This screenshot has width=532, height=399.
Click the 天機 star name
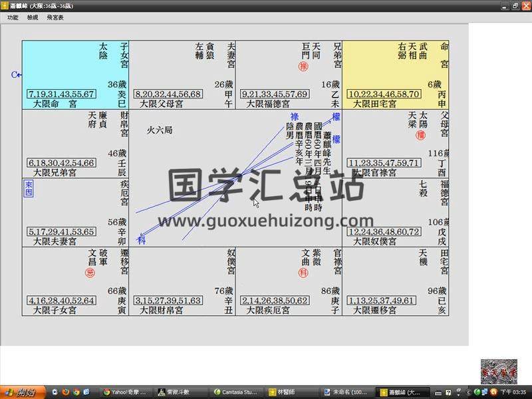(423, 257)
